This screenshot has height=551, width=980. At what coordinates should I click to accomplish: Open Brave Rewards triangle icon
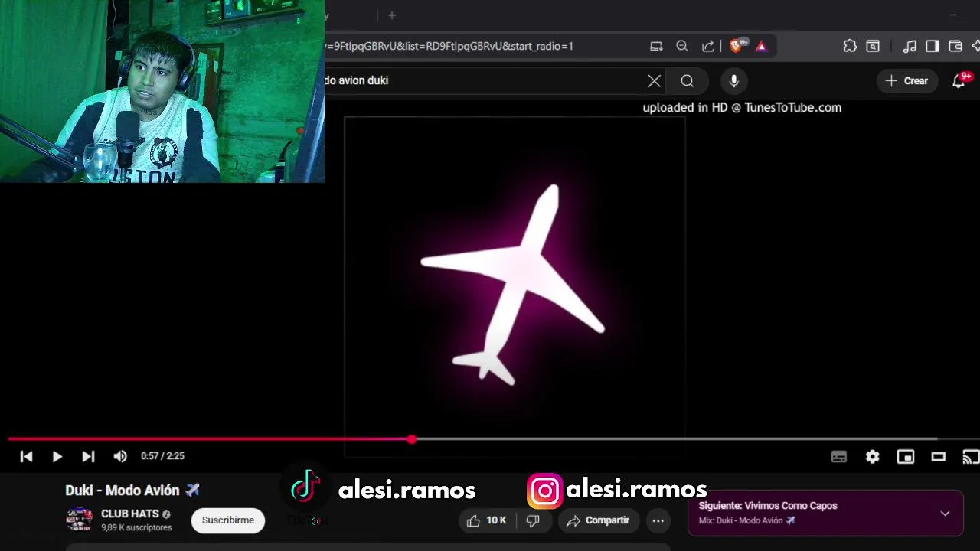pos(761,46)
